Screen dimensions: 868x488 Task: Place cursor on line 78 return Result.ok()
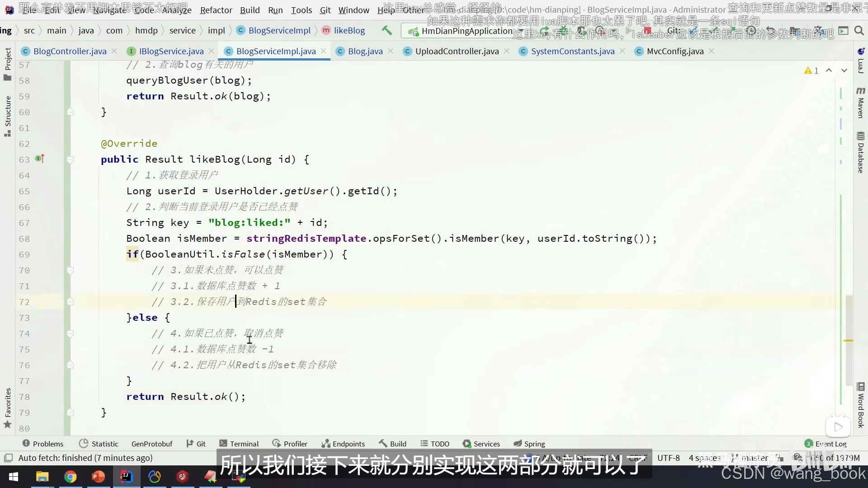pyautogui.click(x=186, y=396)
